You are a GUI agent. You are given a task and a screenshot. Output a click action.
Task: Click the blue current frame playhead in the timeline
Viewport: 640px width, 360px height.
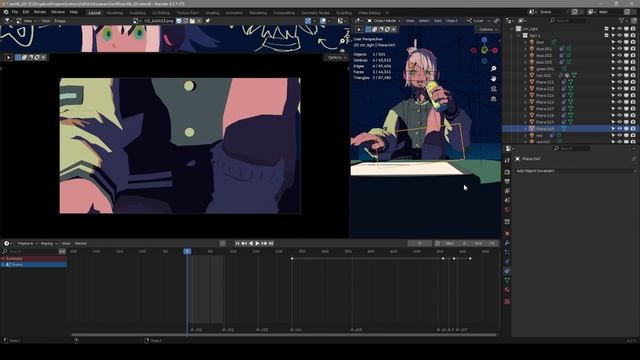[187, 251]
